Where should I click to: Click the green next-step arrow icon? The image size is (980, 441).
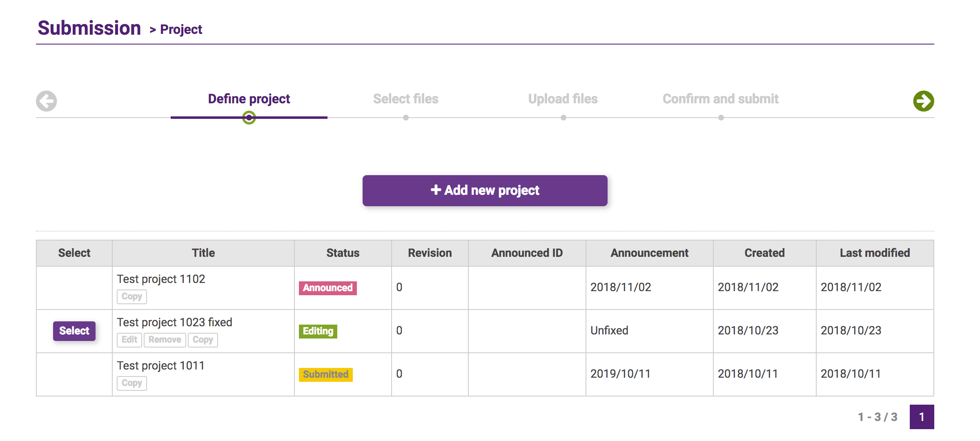[923, 101]
